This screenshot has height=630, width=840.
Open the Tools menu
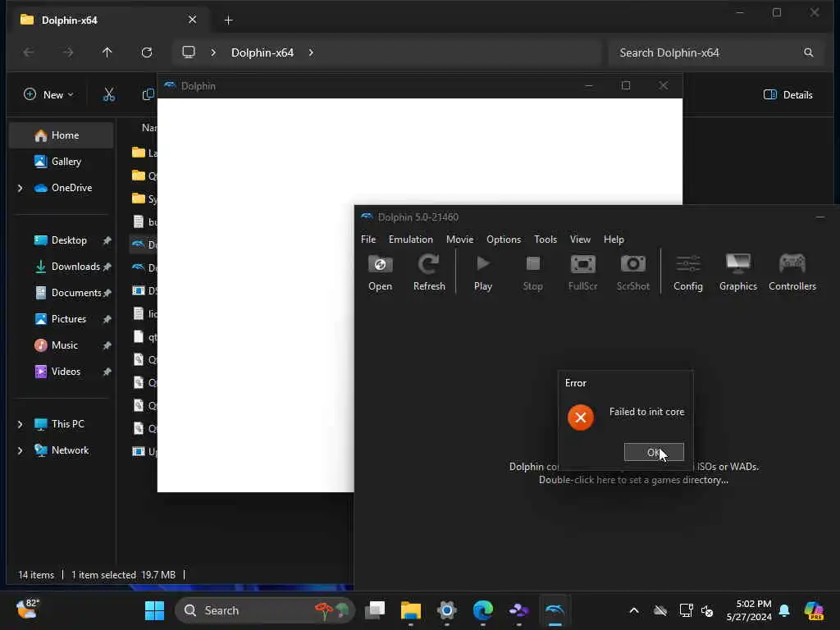click(x=545, y=240)
